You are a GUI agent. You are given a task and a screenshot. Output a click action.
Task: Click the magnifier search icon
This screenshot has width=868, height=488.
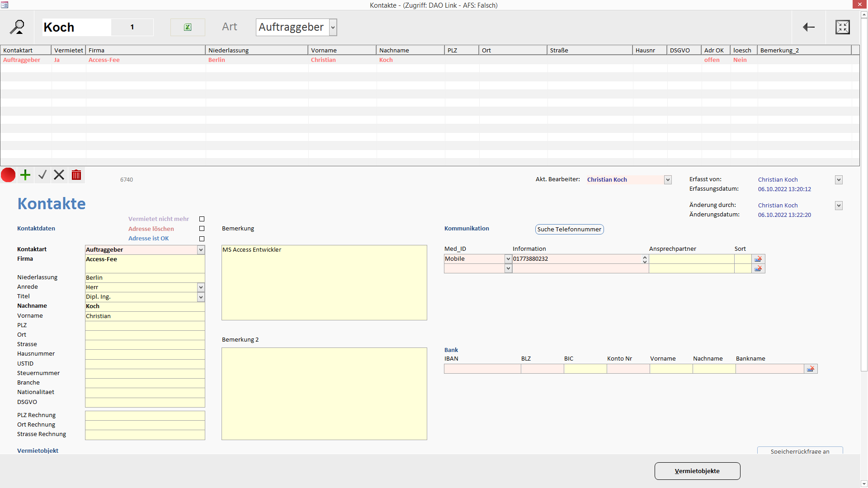pyautogui.click(x=17, y=27)
